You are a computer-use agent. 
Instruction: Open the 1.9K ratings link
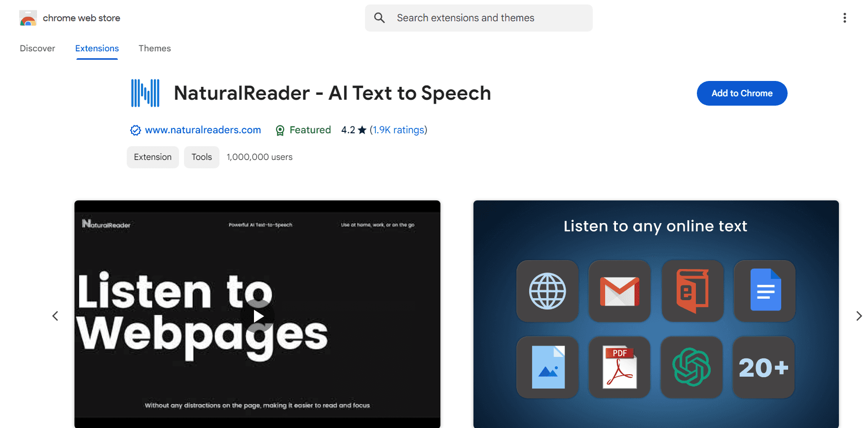tap(398, 130)
